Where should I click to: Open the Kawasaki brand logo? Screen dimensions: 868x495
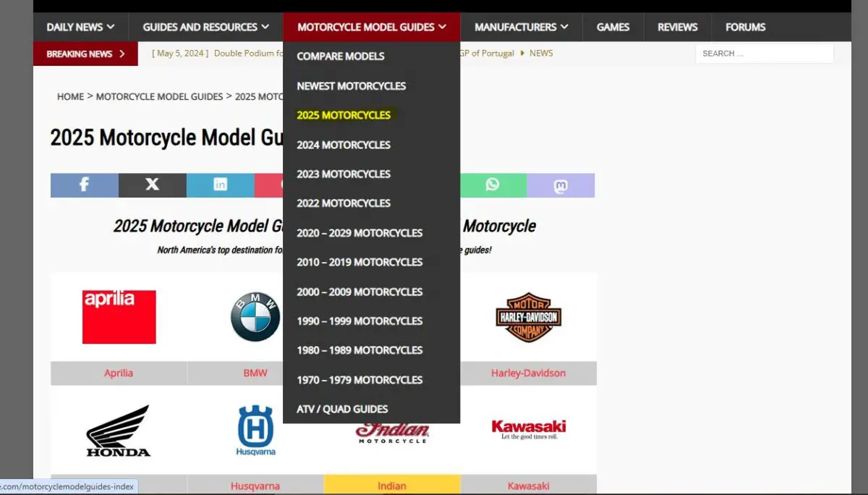(x=528, y=426)
